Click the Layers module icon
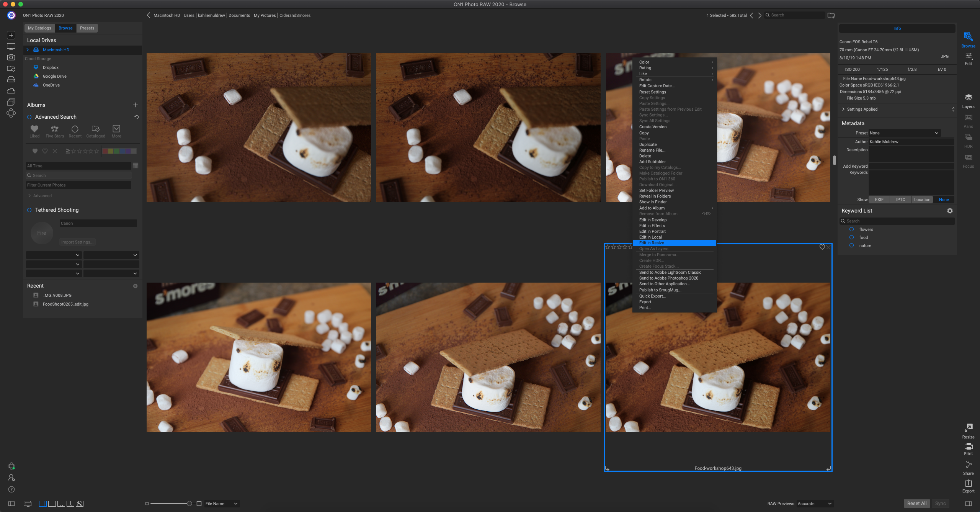The image size is (980, 512). pos(968,98)
